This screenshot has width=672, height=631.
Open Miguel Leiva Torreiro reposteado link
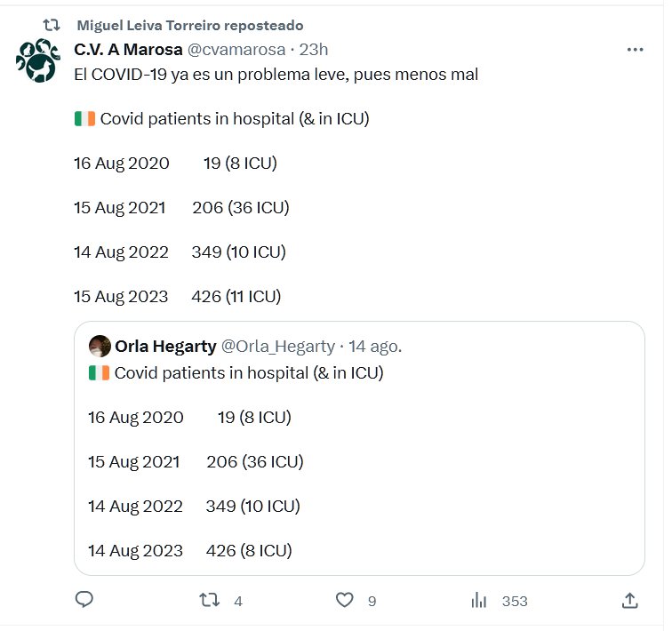pos(190,26)
